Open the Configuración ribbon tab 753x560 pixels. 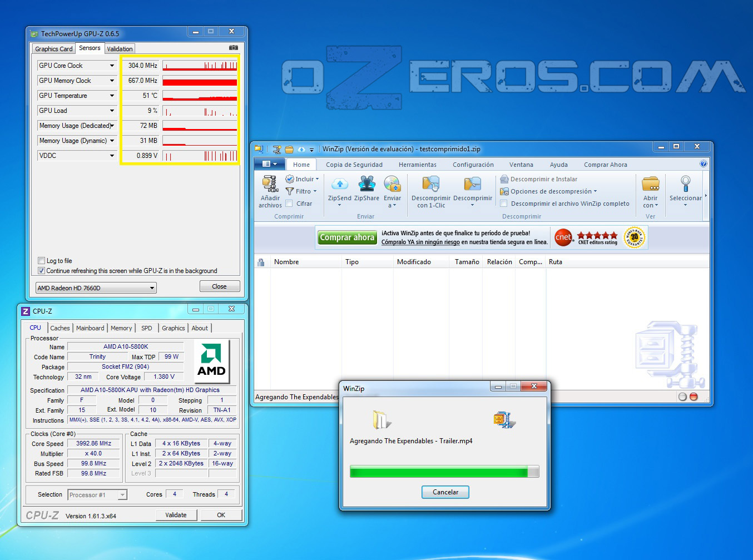pyautogui.click(x=473, y=165)
